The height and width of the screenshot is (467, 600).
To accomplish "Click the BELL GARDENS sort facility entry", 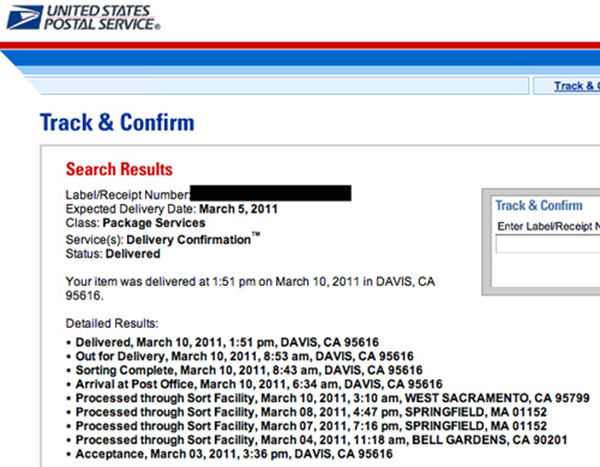I will (321, 440).
